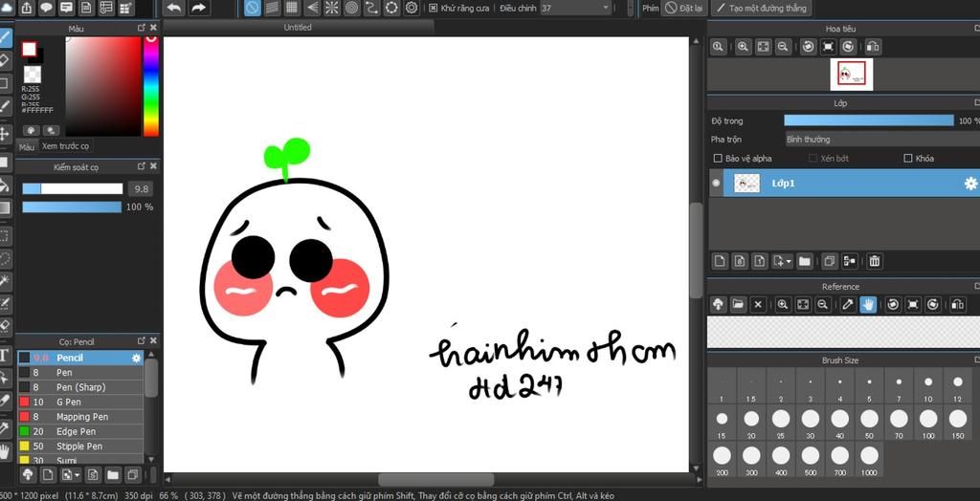Screen dimensions: 980x501
Task: Pop out the Màu panel
Action: pyautogui.click(x=142, y=28)
